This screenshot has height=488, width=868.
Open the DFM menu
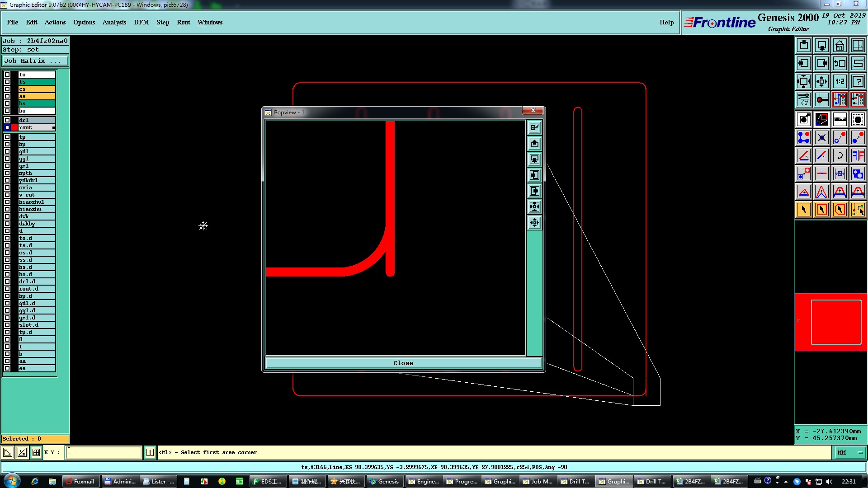[141, 22]
